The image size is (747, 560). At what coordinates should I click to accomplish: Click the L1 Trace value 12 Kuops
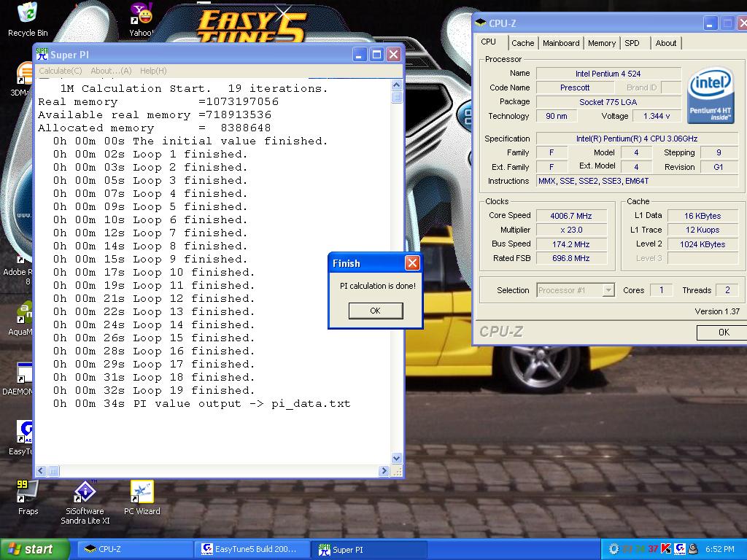(x=703, y=230)
